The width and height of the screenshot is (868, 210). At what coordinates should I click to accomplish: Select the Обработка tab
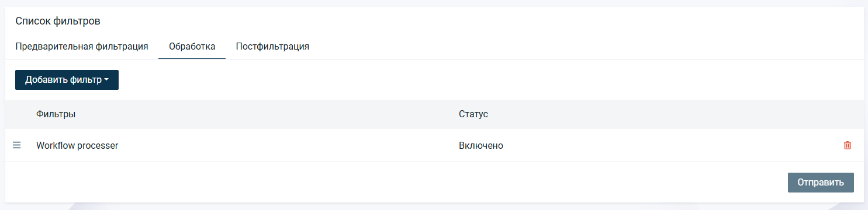pyautogui.click(x=192, y=47)
